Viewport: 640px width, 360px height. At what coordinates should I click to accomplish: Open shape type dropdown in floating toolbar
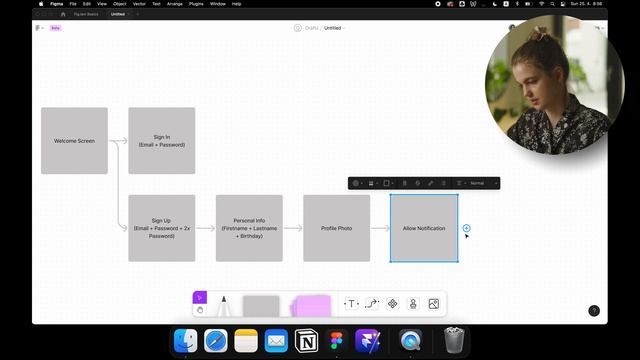pos(388,183)
